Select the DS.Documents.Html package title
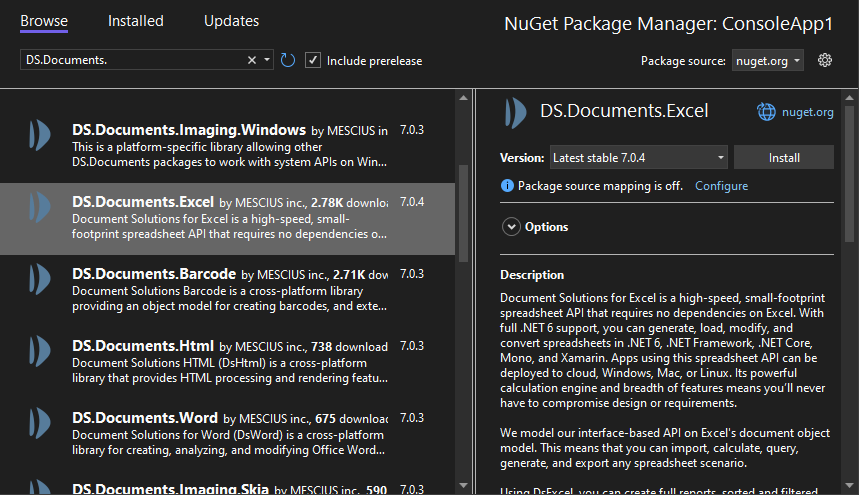 pyautogui.click(x=143, y=346)
